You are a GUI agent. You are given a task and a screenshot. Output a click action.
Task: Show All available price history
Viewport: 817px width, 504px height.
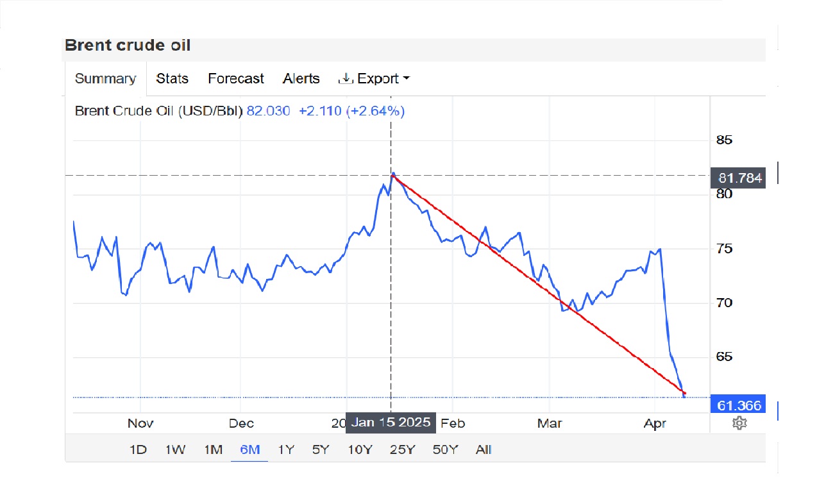[x=484, y=449]
